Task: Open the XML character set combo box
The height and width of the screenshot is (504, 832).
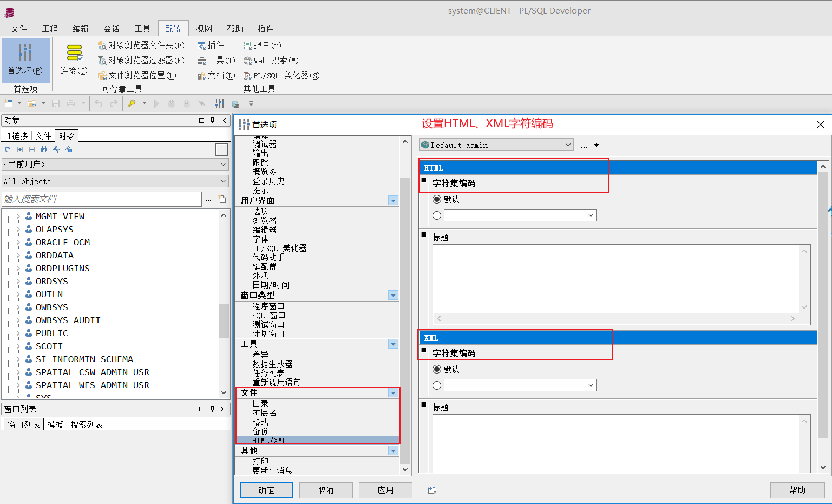Action: (x=520, y=385)
